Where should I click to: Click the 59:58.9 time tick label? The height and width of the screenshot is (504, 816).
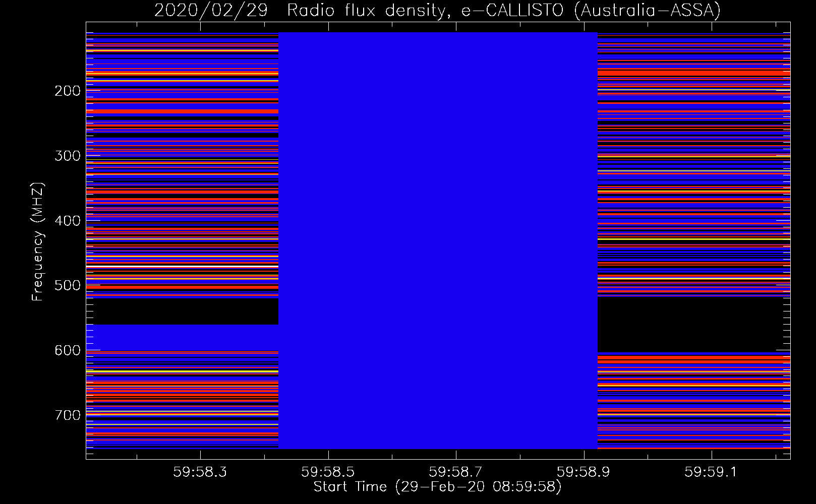click(x=584, y=472)
